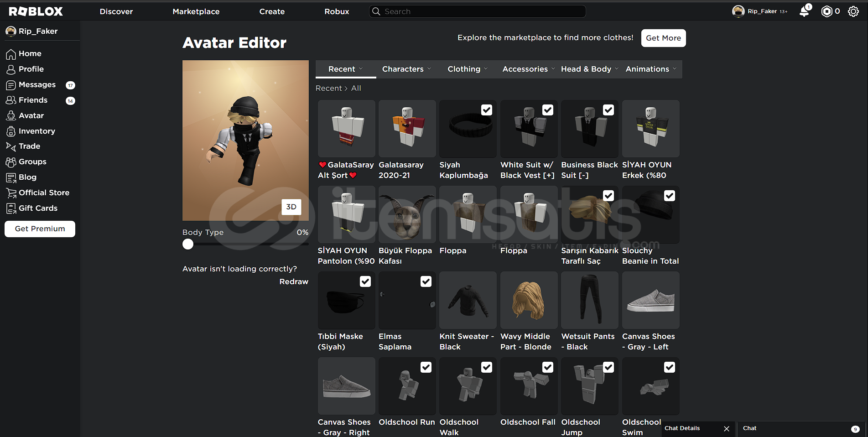Click the Roblox logo

point(36,11)
